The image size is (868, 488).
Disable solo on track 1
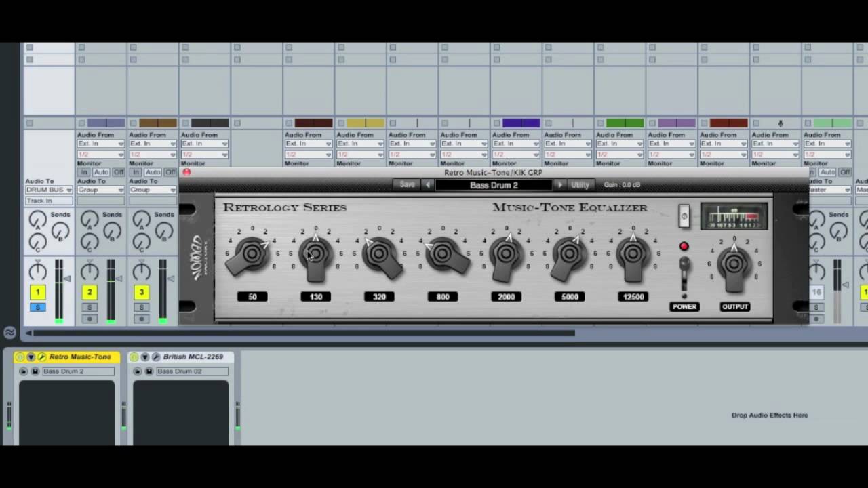pyautogui.click(x=38, y=308)
